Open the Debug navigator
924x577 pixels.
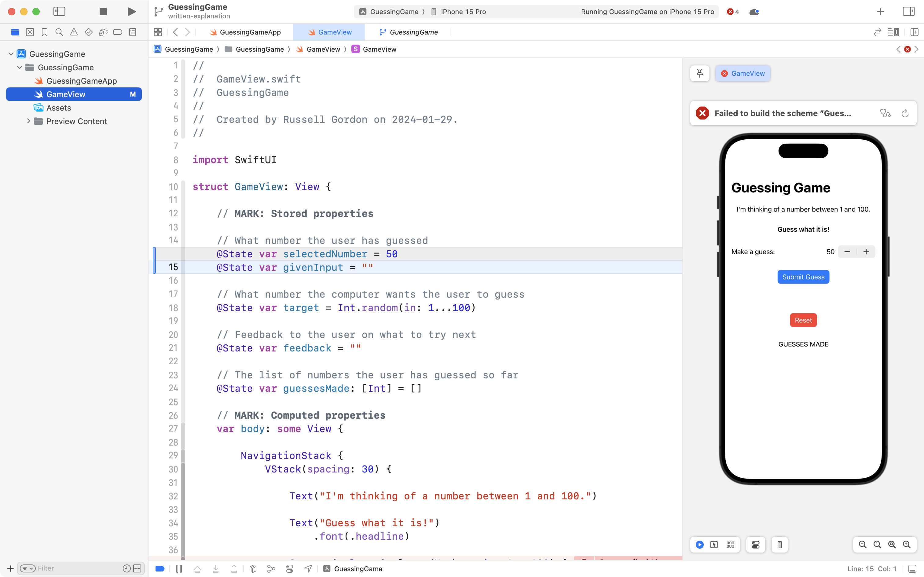tap(103, 32)
